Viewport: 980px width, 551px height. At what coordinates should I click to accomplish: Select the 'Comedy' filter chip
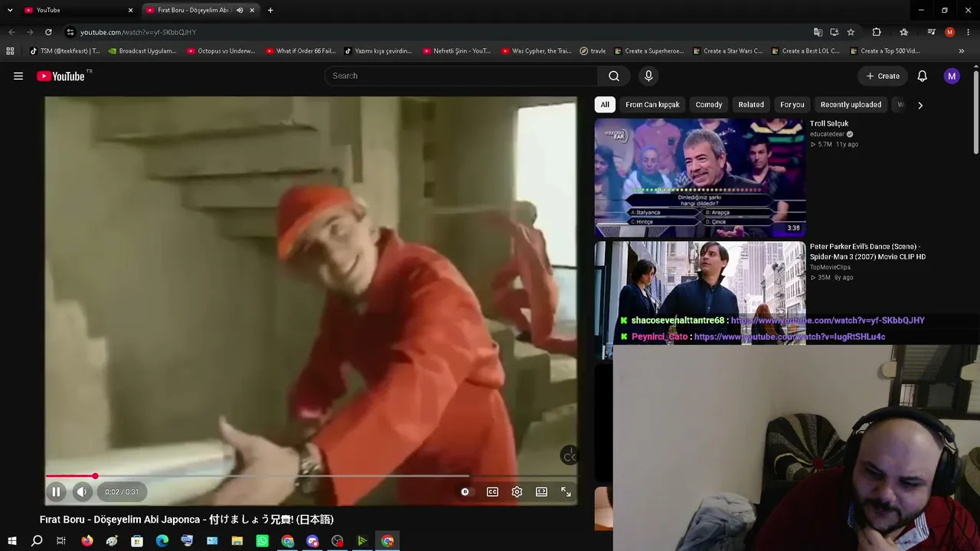click(709, 105)
